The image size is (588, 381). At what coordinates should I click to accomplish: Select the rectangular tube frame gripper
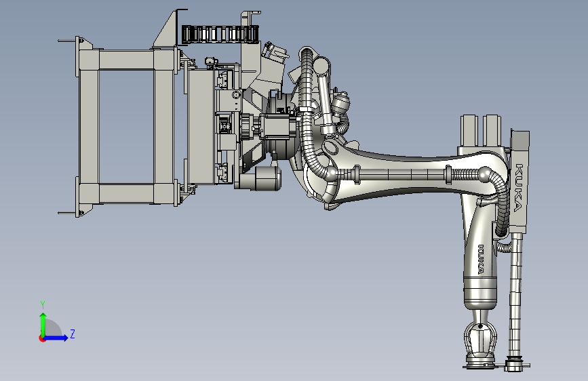pos(127,127)
